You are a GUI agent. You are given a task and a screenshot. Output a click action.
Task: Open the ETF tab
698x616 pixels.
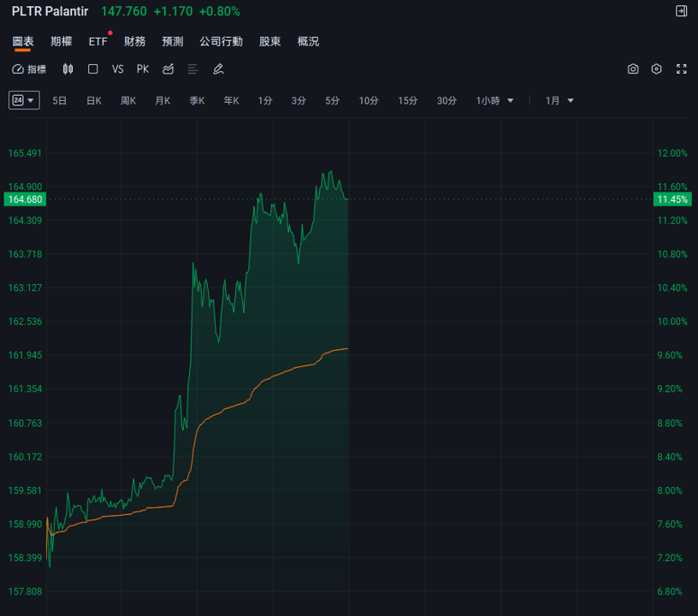pyautogui.click(x=98, y=41)
